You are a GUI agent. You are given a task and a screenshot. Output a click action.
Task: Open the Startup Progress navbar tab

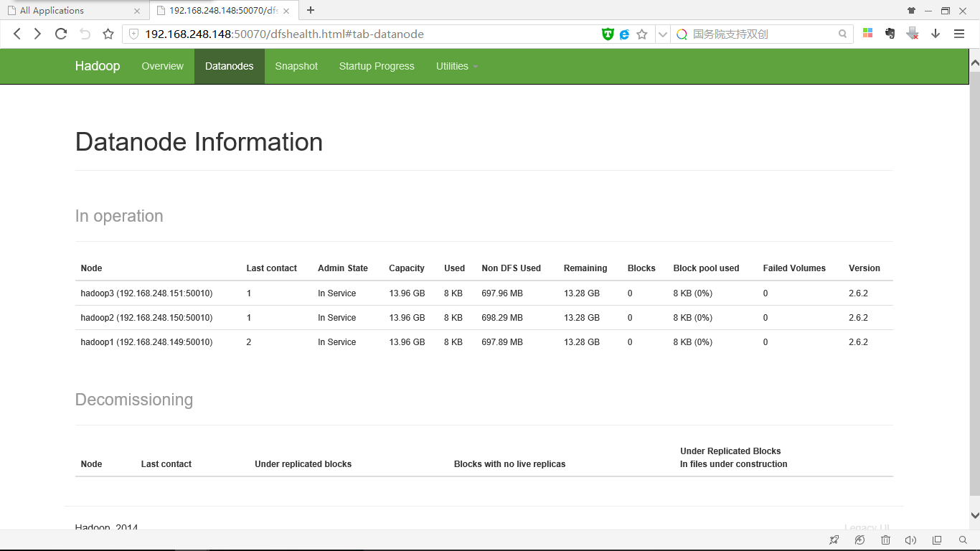(377, 66)
